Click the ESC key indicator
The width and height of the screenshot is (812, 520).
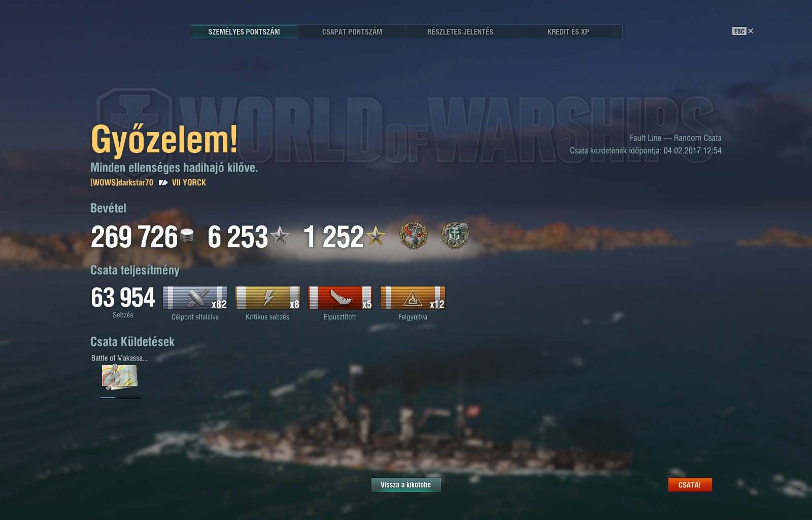coord(739,31)
